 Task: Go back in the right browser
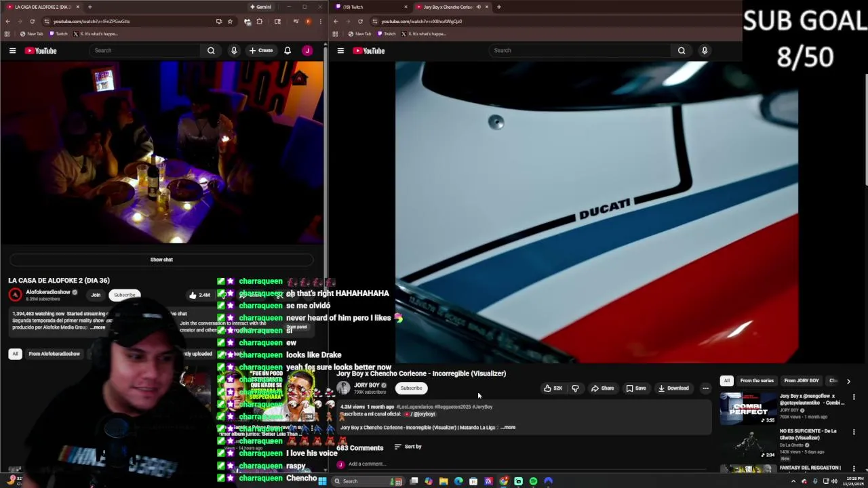(x=336, y=21)
